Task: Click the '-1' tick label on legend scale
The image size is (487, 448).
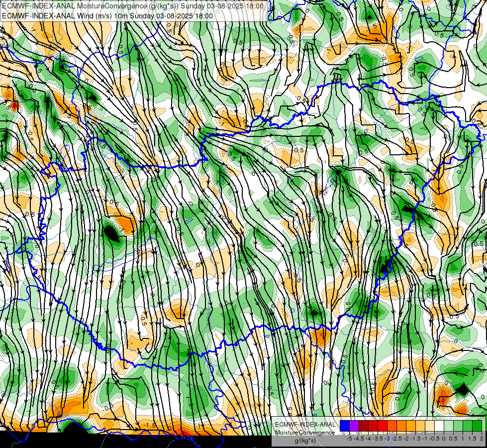Action: (425, 439)
